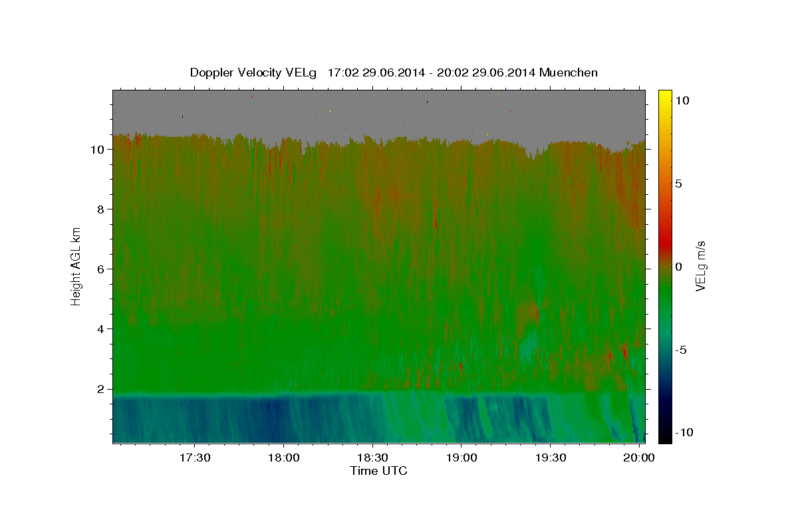Click the 'VELg m/s' colorbar label
Image resolution: width=798 pixels, height=532 pixels.
700,265
